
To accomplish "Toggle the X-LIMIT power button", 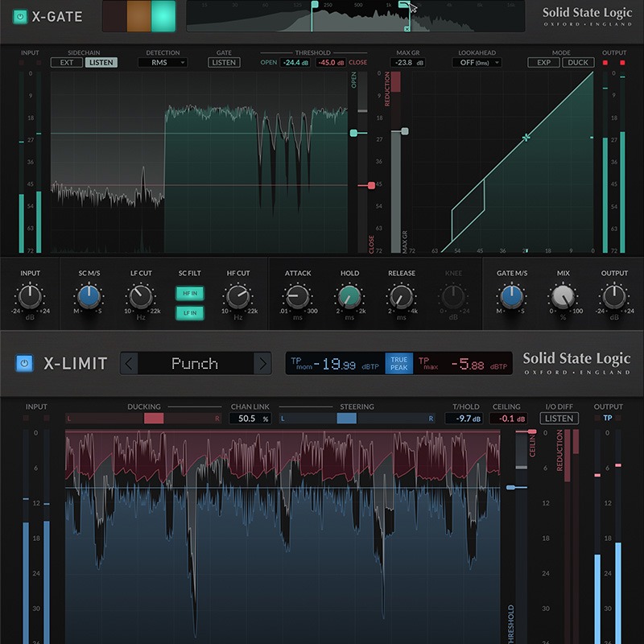I will pyautogui.click(x=24, y=363).
